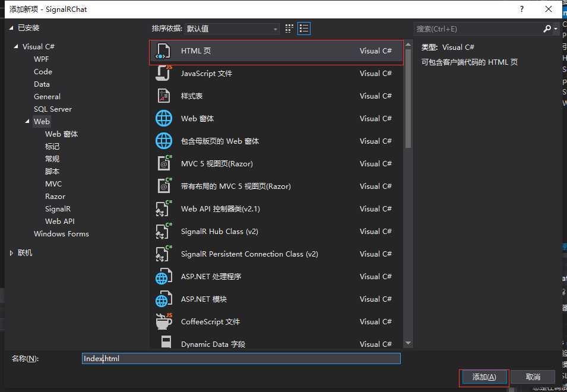Expand the 联机 tree node
This screenshot has height=392, width=567.
click(x=11, y=253)
